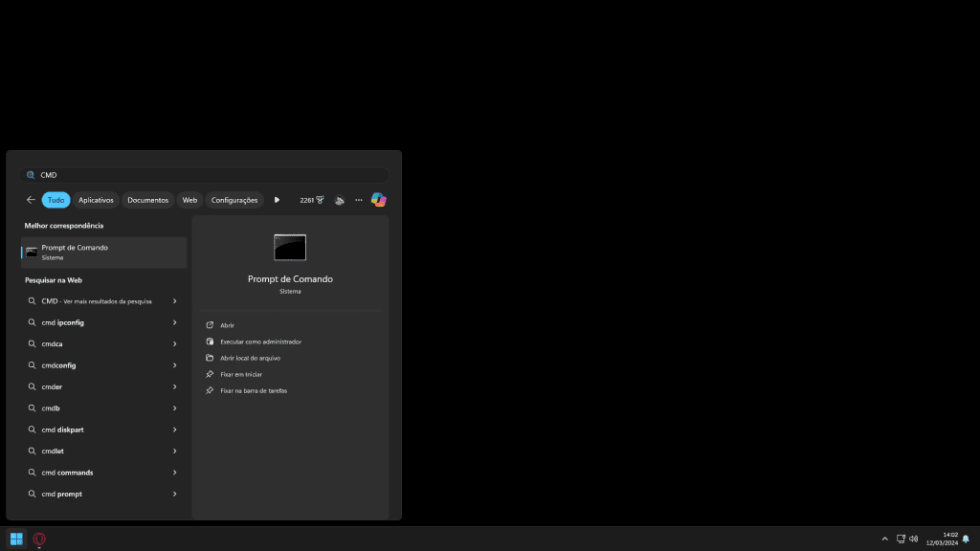Expand chevron next to cmder
980x551 pixels.
click(175, 386)
